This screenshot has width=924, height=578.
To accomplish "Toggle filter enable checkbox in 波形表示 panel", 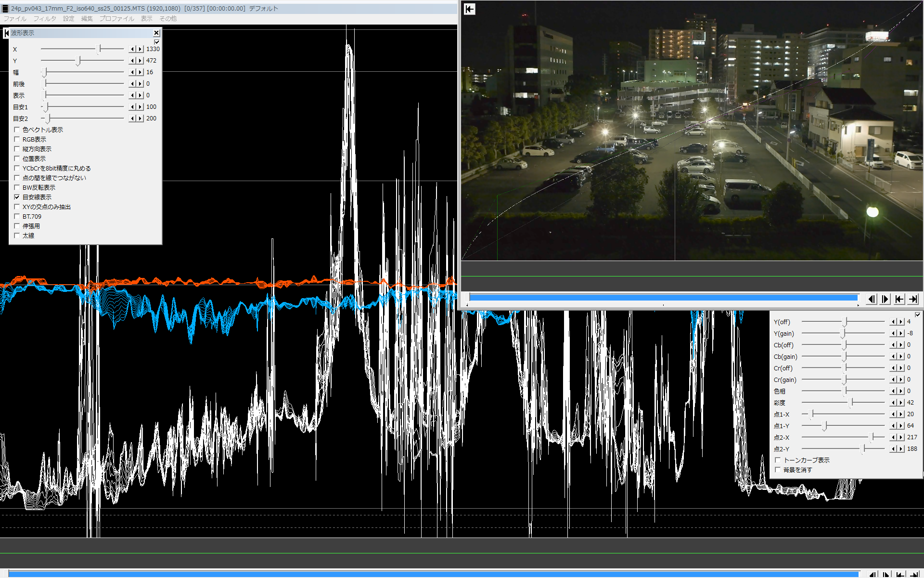I will pyautogui.click(x=157, y=42).
